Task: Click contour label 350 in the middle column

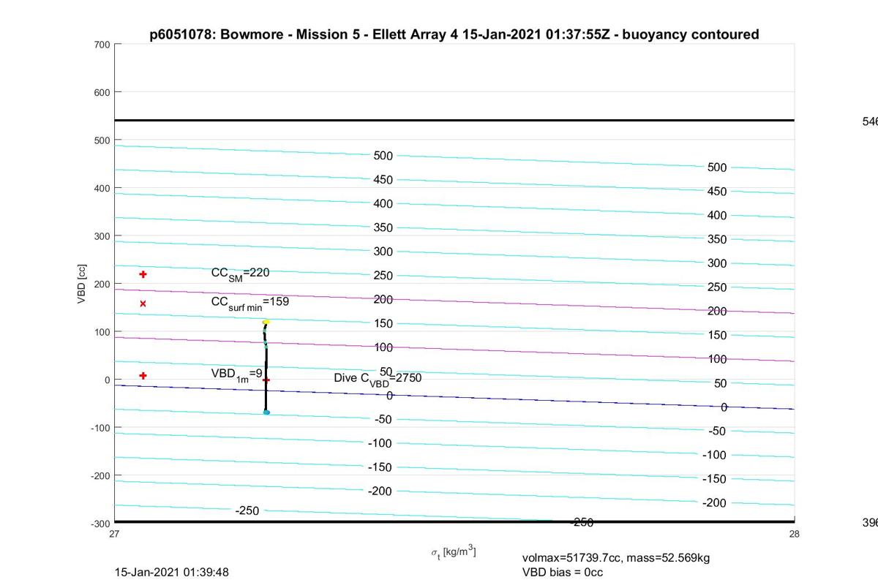Action: point(383,227)
